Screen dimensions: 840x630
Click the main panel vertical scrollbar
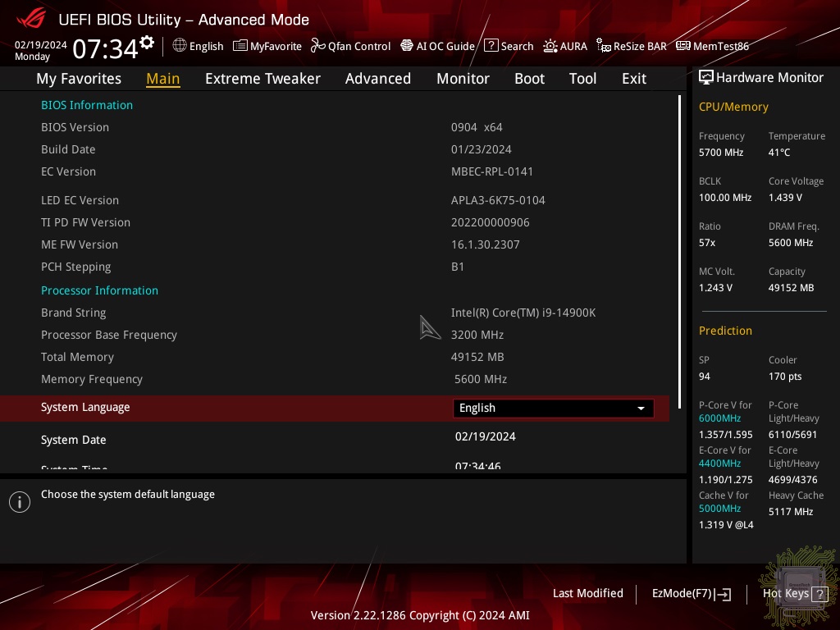679,246
